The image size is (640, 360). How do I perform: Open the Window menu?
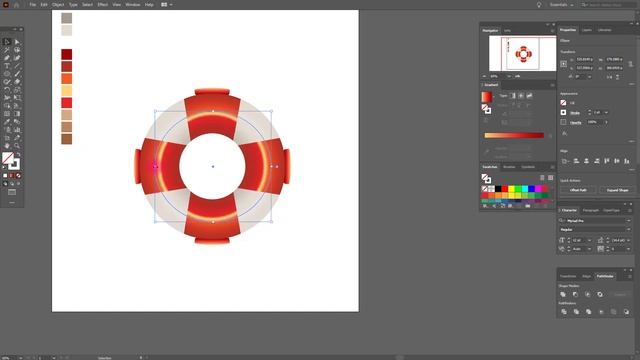pos(133,4)
